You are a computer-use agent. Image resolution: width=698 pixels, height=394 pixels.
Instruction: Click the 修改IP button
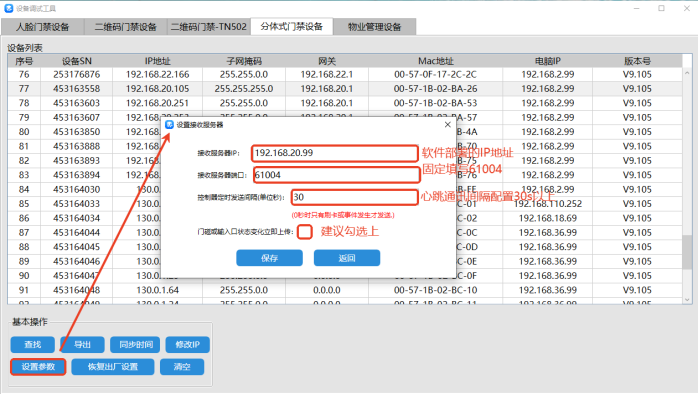187,344
